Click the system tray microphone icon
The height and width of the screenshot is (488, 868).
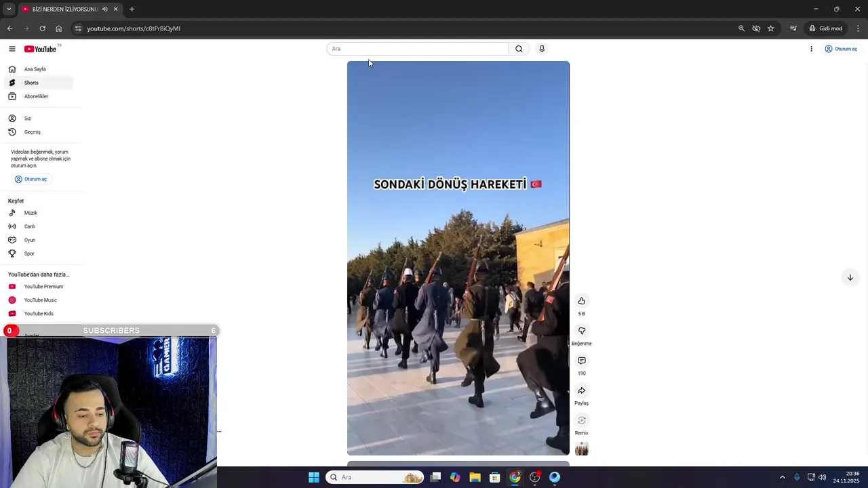(797, 477)
